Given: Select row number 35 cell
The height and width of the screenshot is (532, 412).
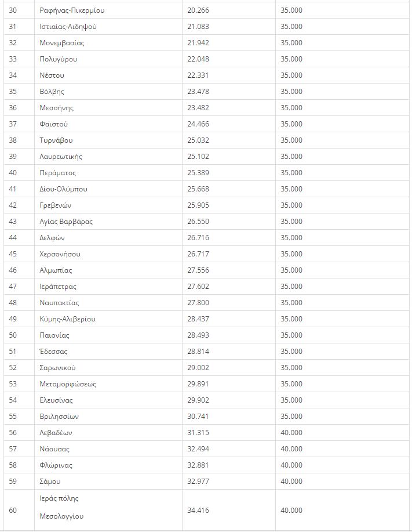Looking at the screenshot, I should click(x=19, y=92).
